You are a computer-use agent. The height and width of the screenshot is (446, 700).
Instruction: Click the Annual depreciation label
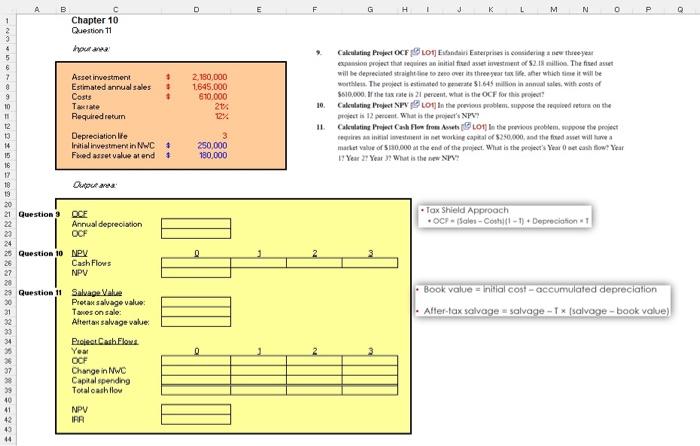[107, 224]
